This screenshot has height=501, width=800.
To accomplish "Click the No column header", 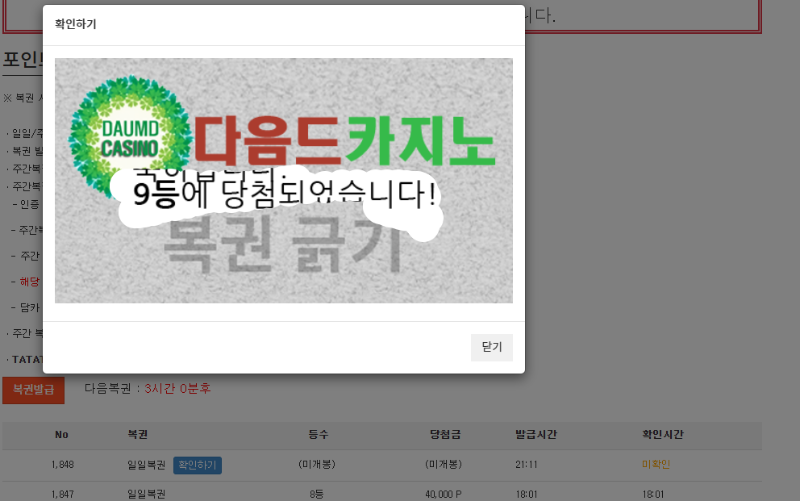I will point(62,435).
